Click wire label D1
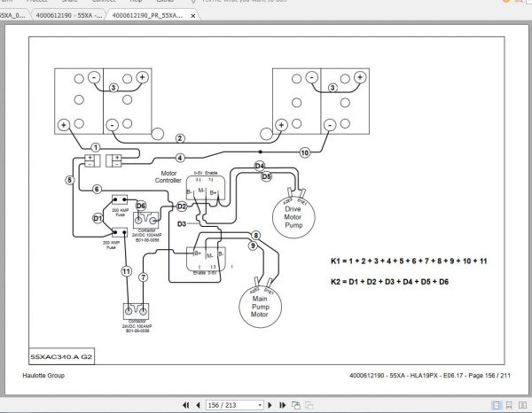Screen dimensions: 532x413 [x=98, y=218]
